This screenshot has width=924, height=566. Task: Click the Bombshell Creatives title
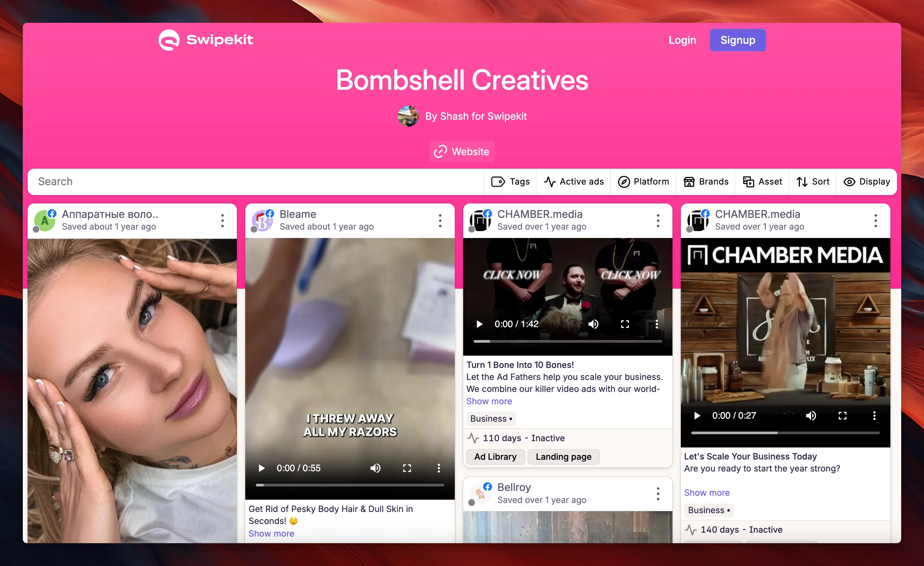(462, 80)
